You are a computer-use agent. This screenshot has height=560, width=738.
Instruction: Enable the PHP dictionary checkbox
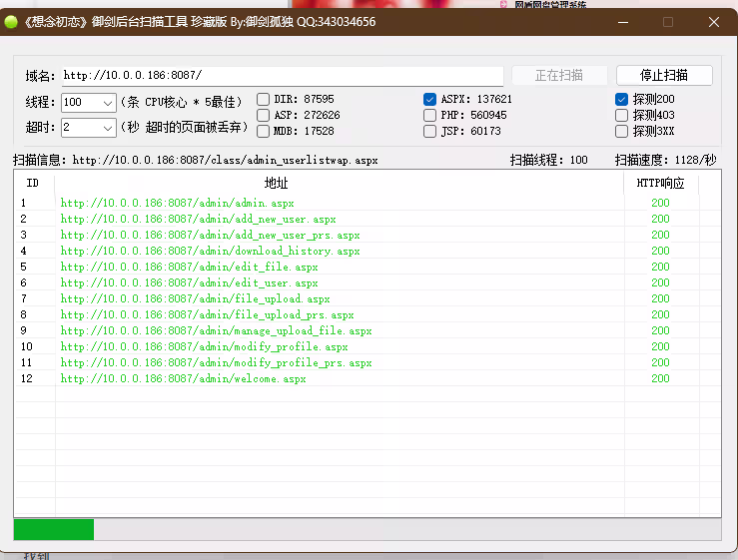coord(430,115)
